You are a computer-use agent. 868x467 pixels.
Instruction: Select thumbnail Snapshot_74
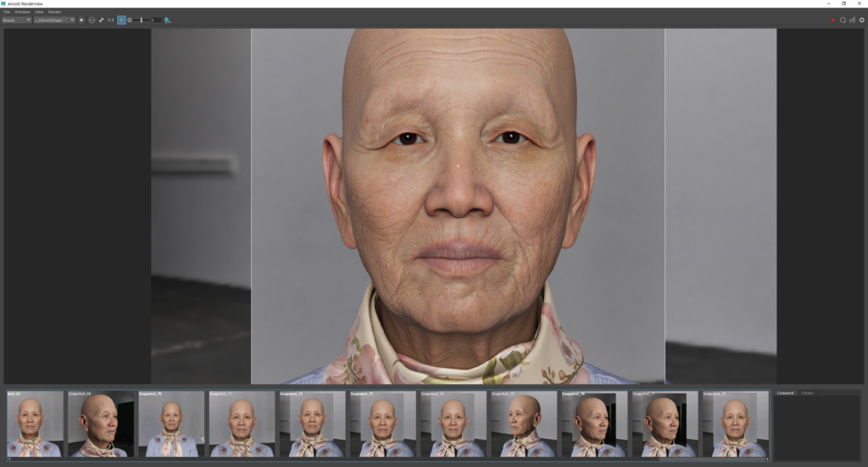[453, 424]
